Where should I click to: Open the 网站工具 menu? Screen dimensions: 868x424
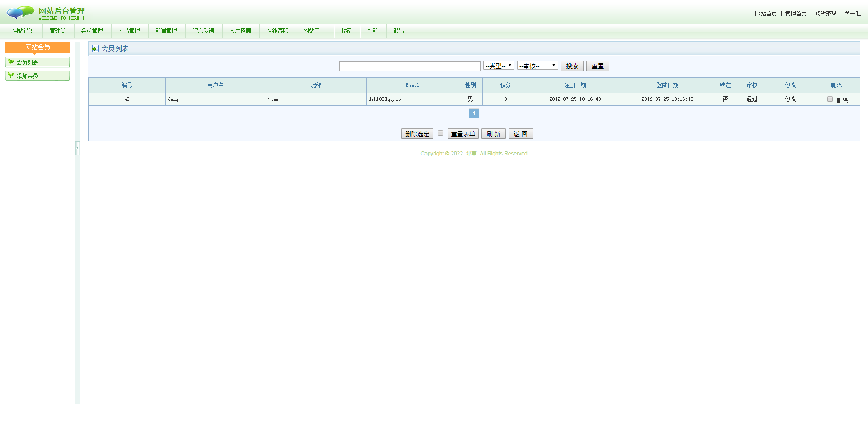click(315, 31)
